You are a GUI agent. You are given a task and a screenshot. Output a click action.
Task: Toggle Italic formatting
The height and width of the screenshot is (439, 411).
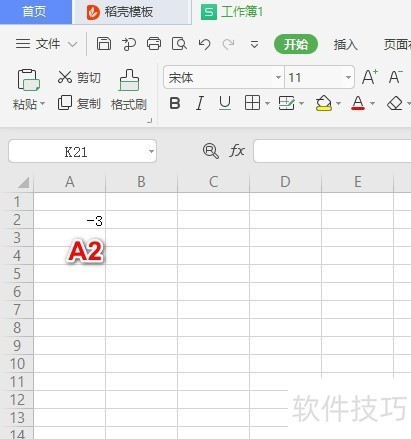(200, 103)
